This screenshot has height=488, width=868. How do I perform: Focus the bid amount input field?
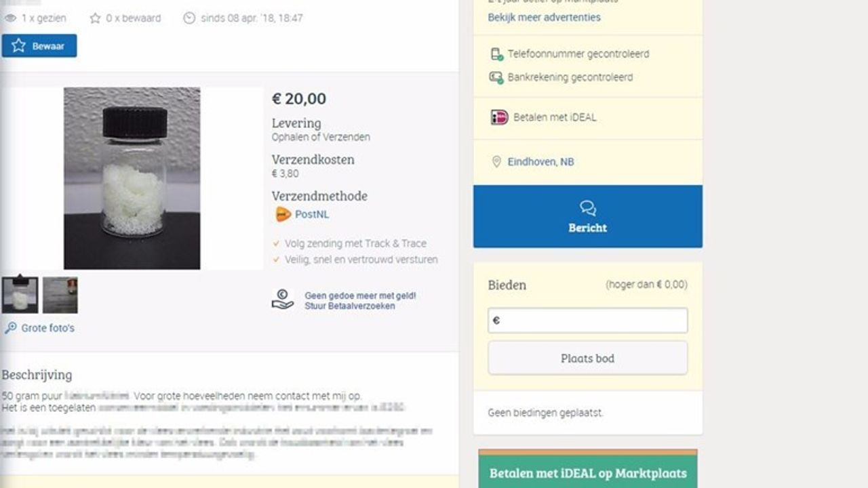587,321
